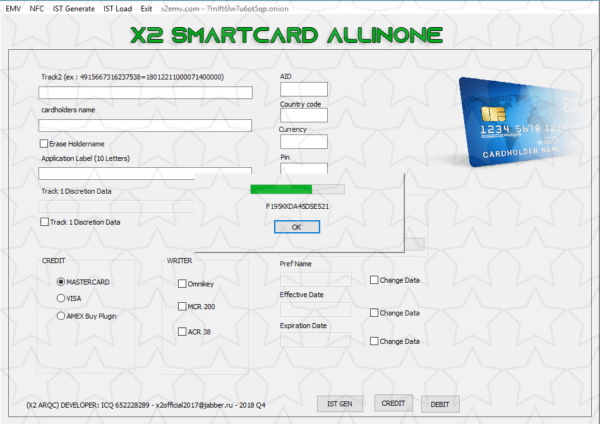Click the AID input box
The width and height of the screenshot is (600, 424).
304,90
